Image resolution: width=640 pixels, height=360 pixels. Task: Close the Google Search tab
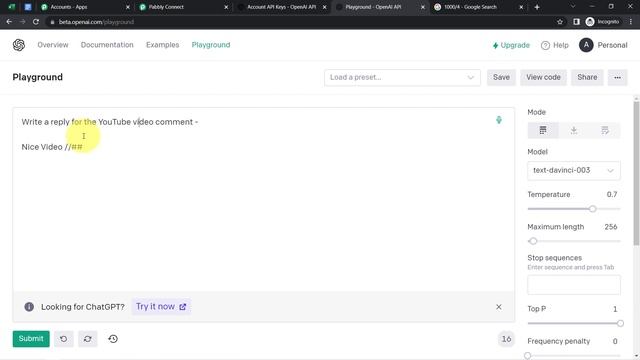(x=521, y=7)
